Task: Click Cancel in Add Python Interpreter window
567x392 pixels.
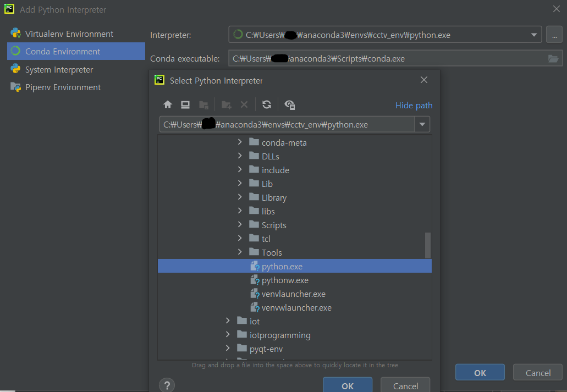Action: (538, 372)
